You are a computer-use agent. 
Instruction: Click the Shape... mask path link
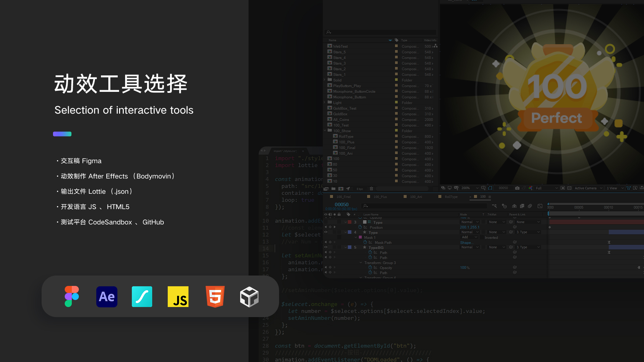click(466, 243)
